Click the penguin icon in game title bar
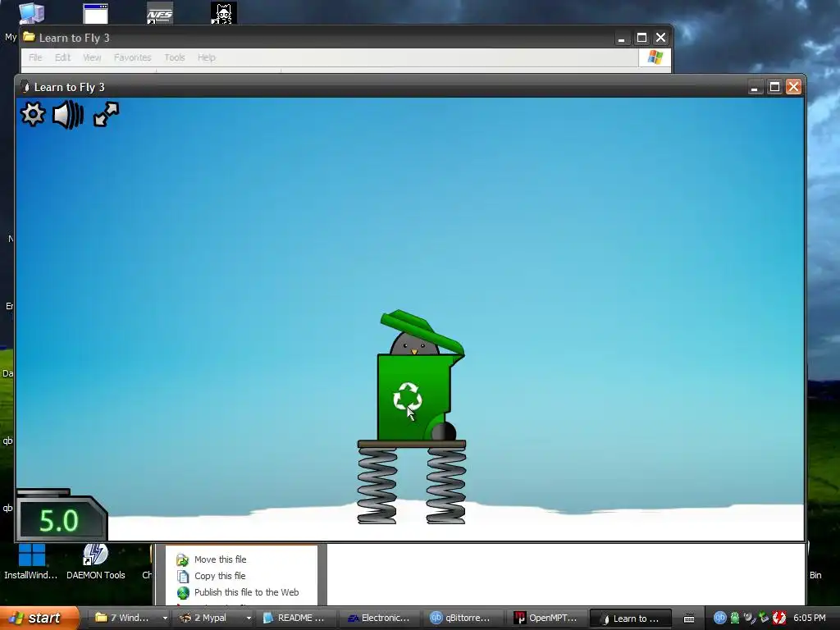The height and width of the screenshot is (630, 840). (x=25, y=87)
